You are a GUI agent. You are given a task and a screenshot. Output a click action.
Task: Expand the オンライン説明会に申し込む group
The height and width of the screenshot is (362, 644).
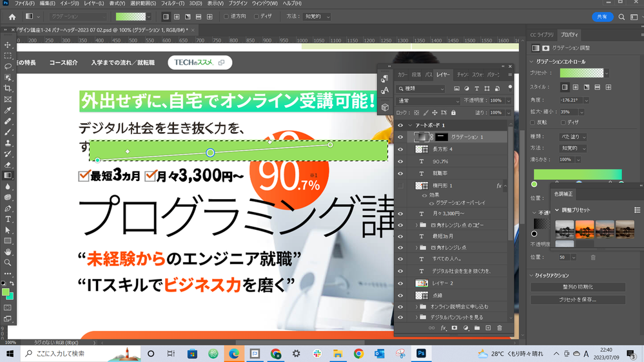click(416, 307)
